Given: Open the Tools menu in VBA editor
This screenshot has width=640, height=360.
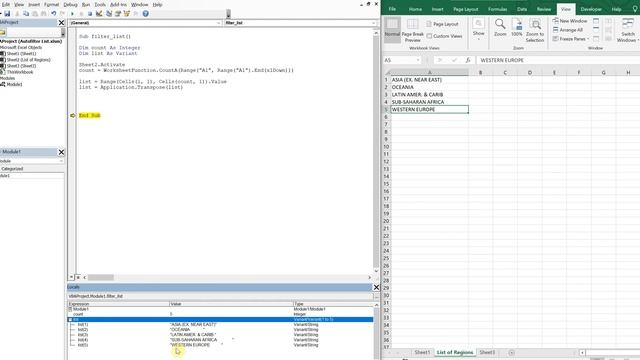Looking at the screenshot, I should (x=100, y=4).
